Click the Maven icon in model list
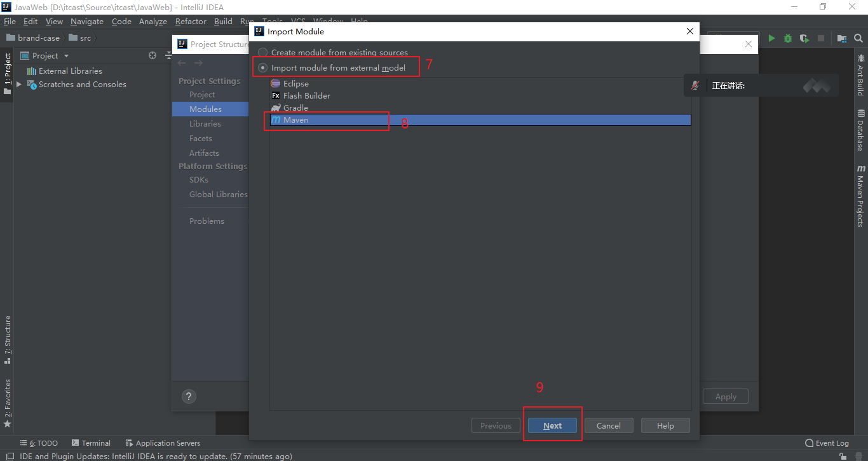Screen dimensions: 868x461 276,120
